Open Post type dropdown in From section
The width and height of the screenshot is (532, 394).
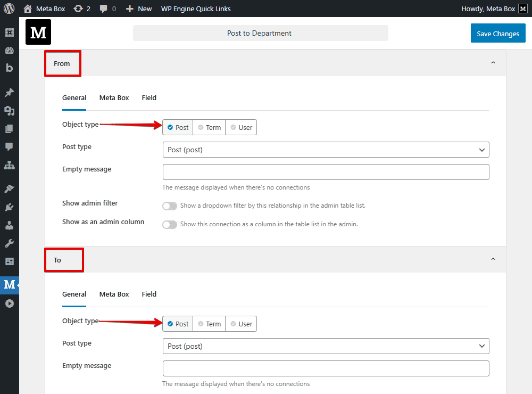(326, 150)
